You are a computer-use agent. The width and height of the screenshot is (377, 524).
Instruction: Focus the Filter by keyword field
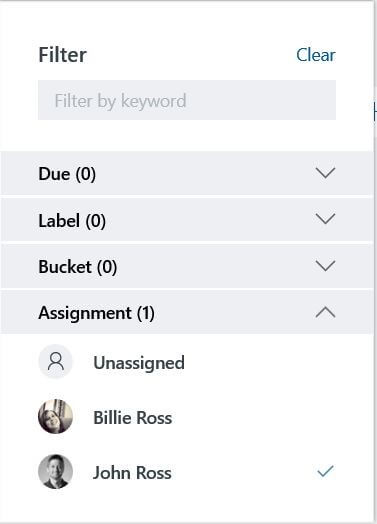pos(187,100)
